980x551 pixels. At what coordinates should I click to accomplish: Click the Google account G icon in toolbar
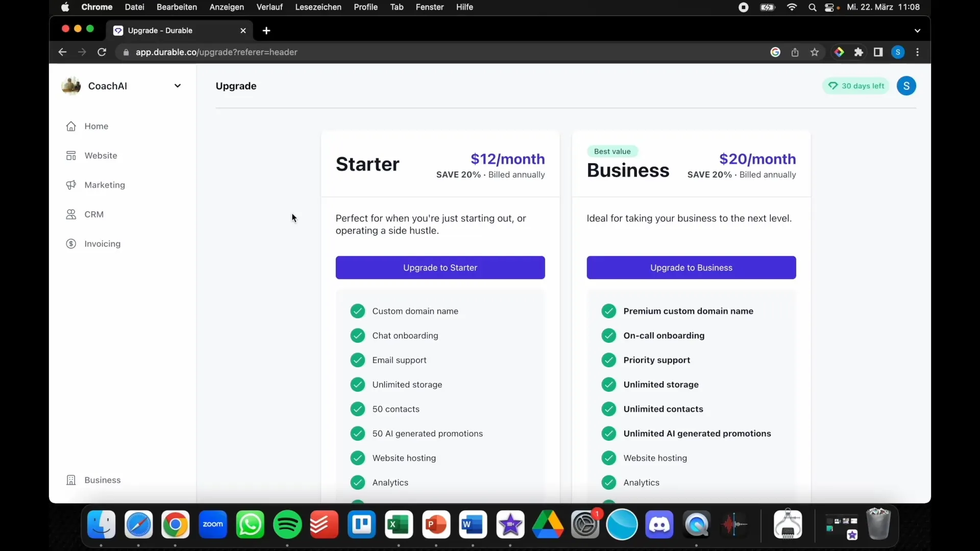pos(775,52)
